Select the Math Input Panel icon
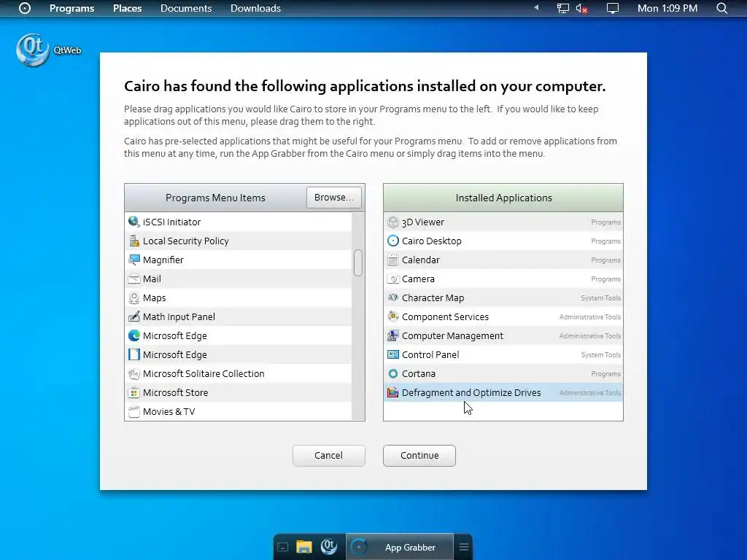 (x=134, y=316)
